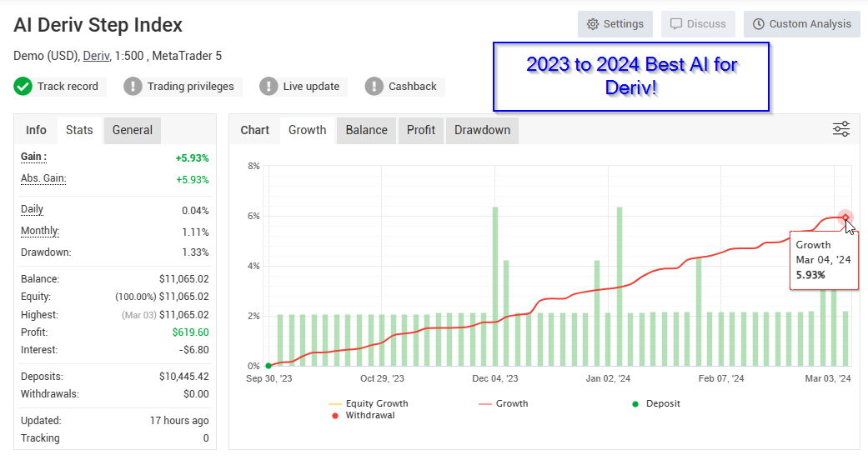Click the green deposit marker at chart start
Viewport: 868px width, 460px height.
268,366
